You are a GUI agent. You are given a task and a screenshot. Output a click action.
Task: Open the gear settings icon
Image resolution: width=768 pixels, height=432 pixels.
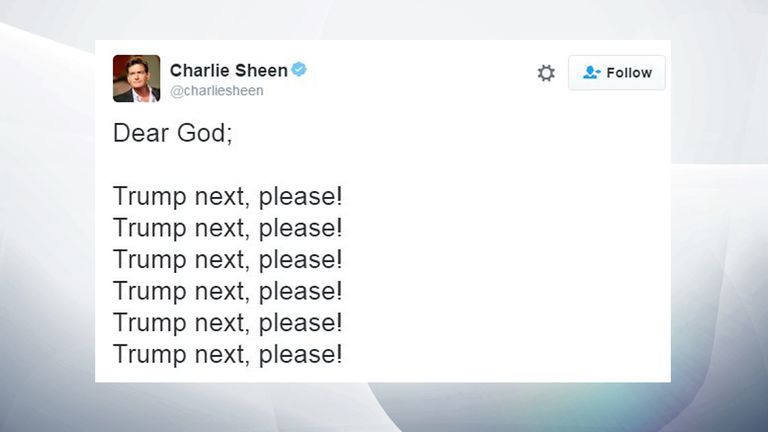[546, 73]
